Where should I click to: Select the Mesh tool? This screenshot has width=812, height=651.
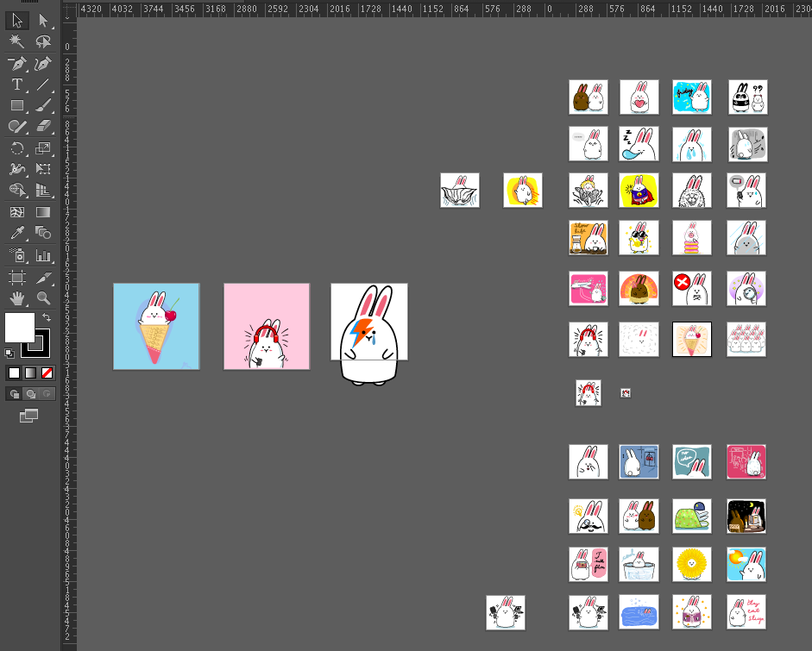point(17,212)
